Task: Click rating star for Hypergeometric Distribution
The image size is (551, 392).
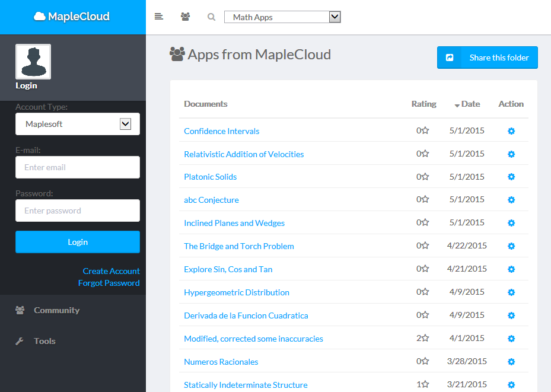Action: click(x=425, y=292)
